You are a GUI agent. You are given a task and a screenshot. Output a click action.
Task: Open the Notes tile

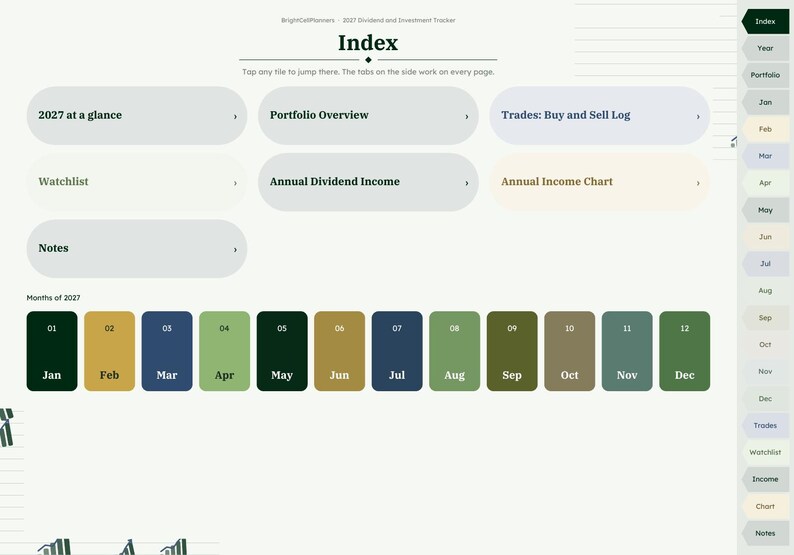[137, 249]
